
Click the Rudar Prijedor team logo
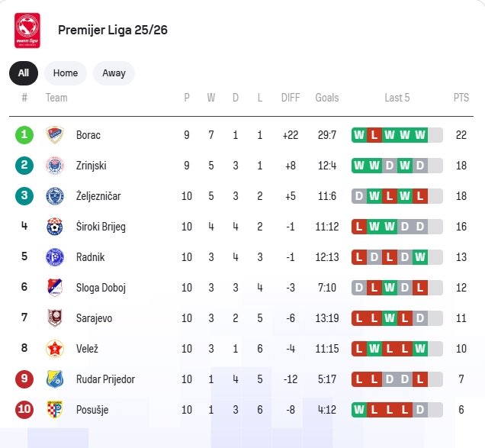[x=54, y=379]
